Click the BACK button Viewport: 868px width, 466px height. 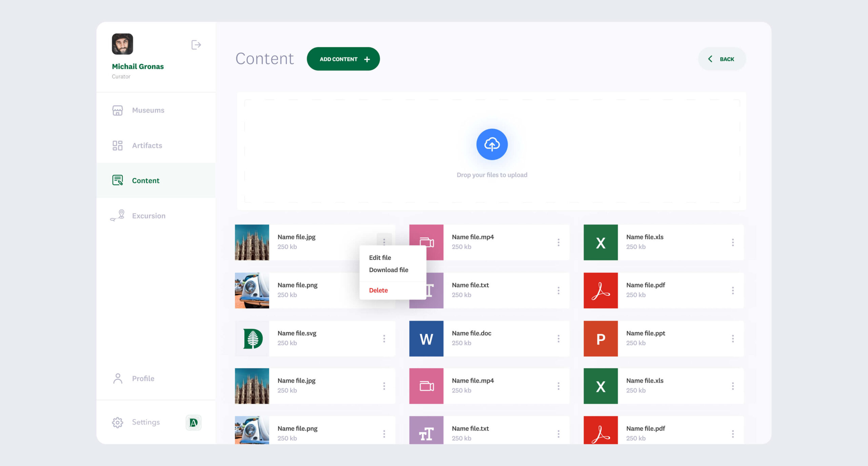point(722,59)
